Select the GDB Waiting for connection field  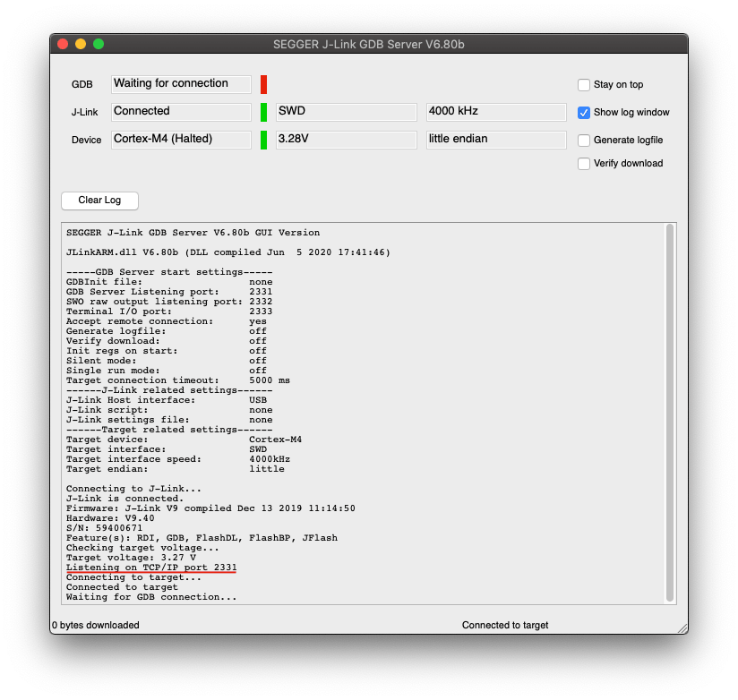[x=182, y=84]
